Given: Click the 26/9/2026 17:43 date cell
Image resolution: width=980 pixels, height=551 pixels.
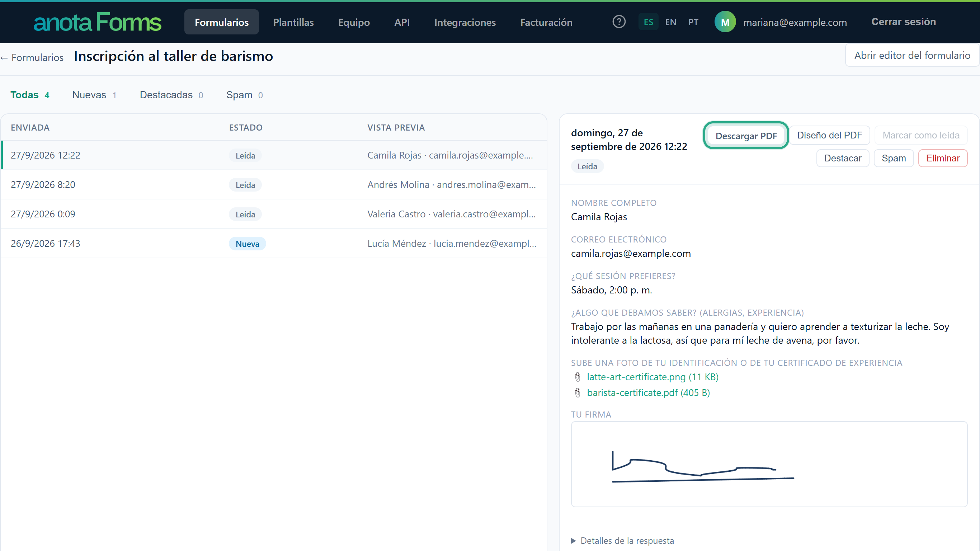Looking at the screenshot, I should tap(45, 244).
